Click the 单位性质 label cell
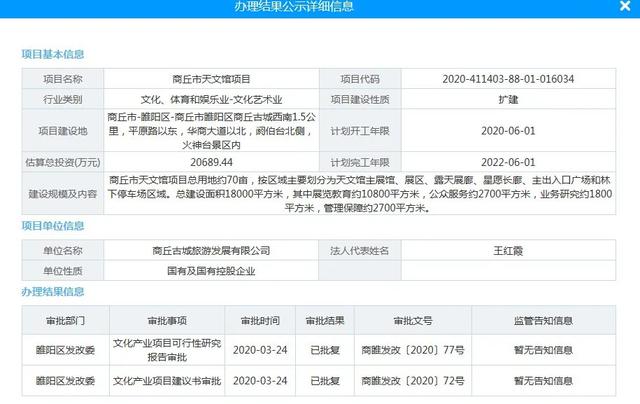The height and width of the screenshot is (404, 640). coord(62,271)
